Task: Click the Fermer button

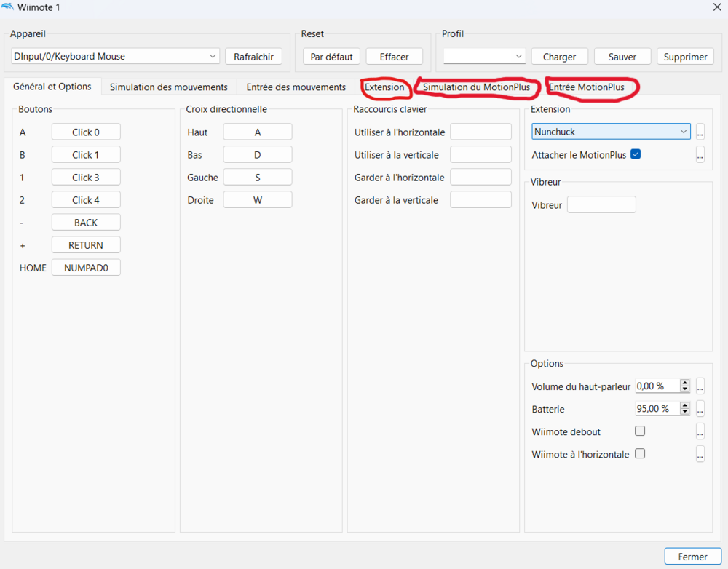Action: (x=692, y=557)
